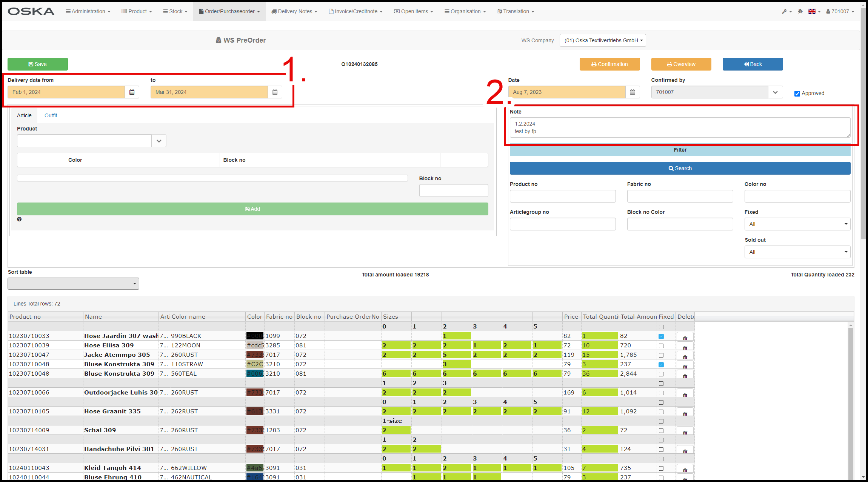
Task: Uncheck Fixed for Bluse Konstrukta 110STRAW
Action: pos(661,365)
